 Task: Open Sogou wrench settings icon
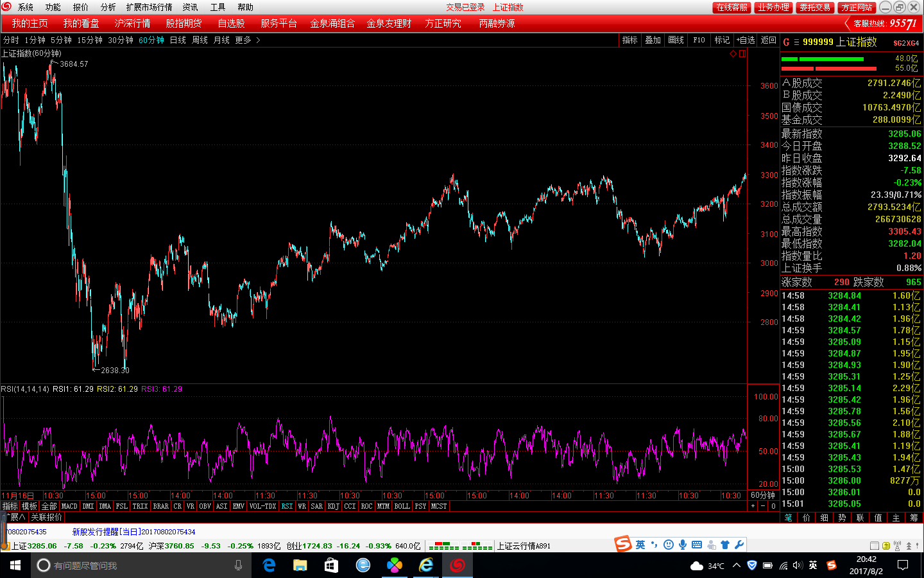coord(739,545)
